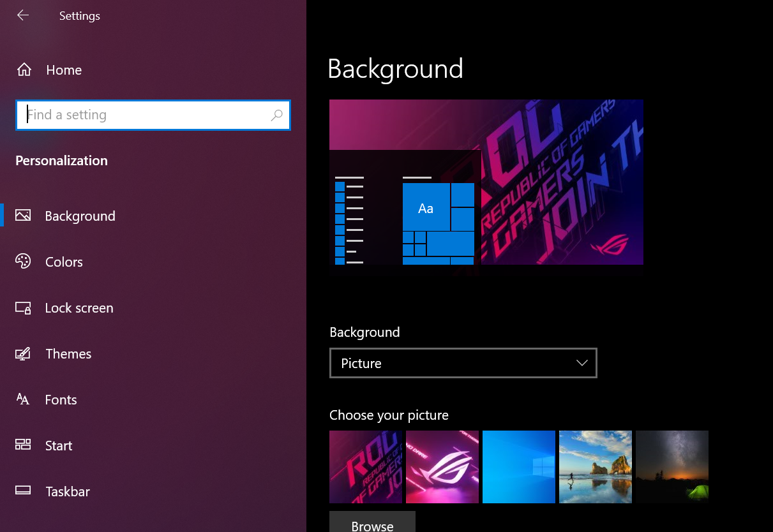Select the Background picture-frame icon
Screen dimensions: 773x532
pyautogui.click(x=23, y=216)
